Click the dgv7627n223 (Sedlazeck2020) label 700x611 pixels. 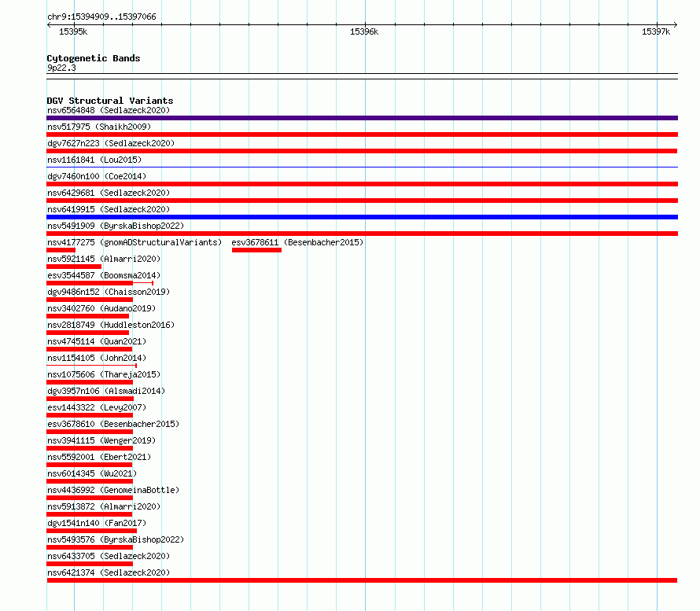111,143
